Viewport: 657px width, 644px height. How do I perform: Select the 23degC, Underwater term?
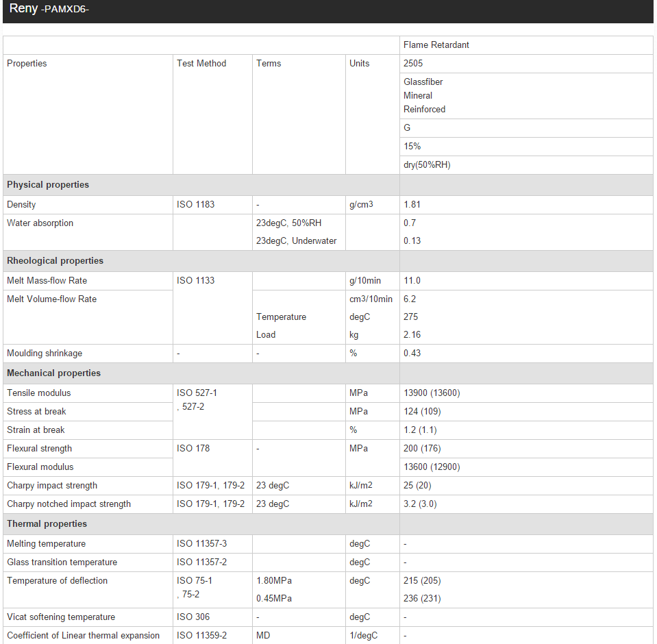[296, 241]
